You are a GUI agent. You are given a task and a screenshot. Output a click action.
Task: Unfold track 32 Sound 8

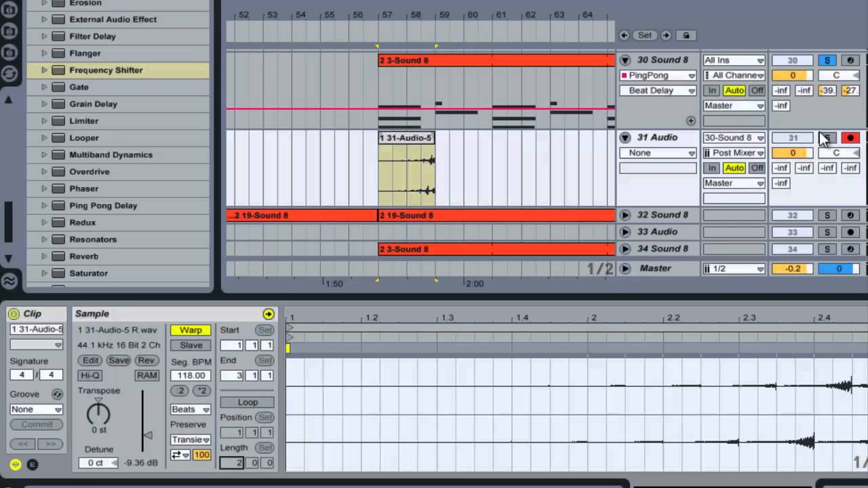[x=625, y=215]
